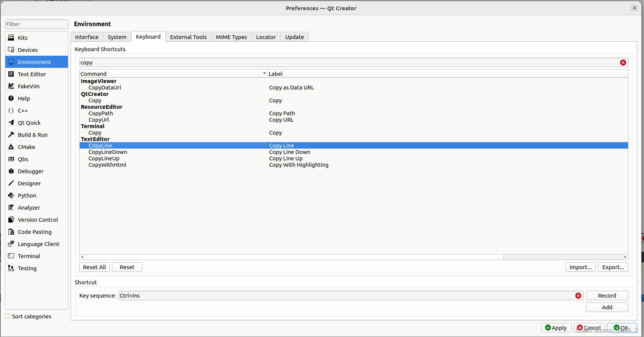The width and height of the screenshot is (644, 337).
Task: Click the Apply button
Action: [557, 328]
